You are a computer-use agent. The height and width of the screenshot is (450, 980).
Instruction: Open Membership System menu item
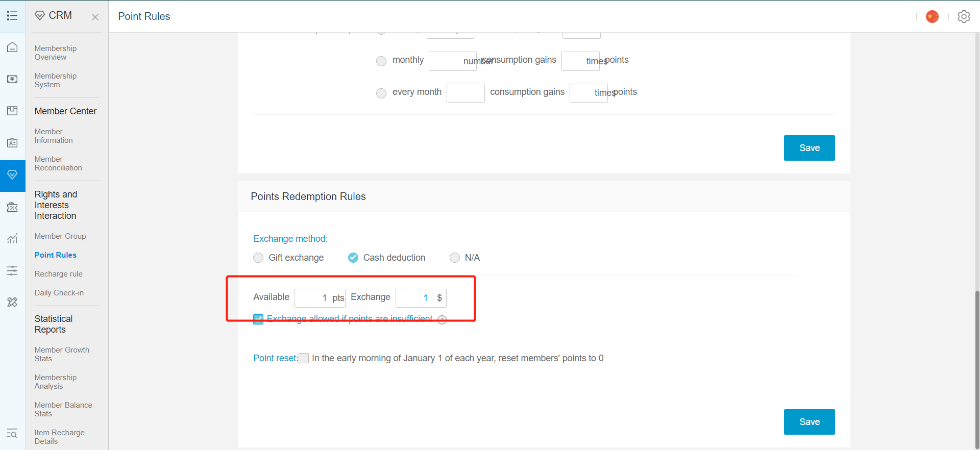coord(56,80)
